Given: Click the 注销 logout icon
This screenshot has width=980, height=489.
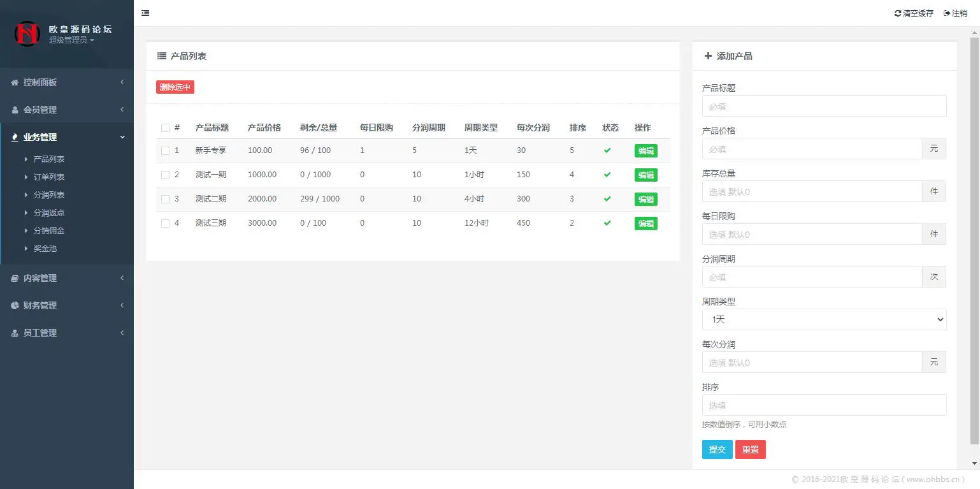Looking at the screenshot, I should coord(946,13).
